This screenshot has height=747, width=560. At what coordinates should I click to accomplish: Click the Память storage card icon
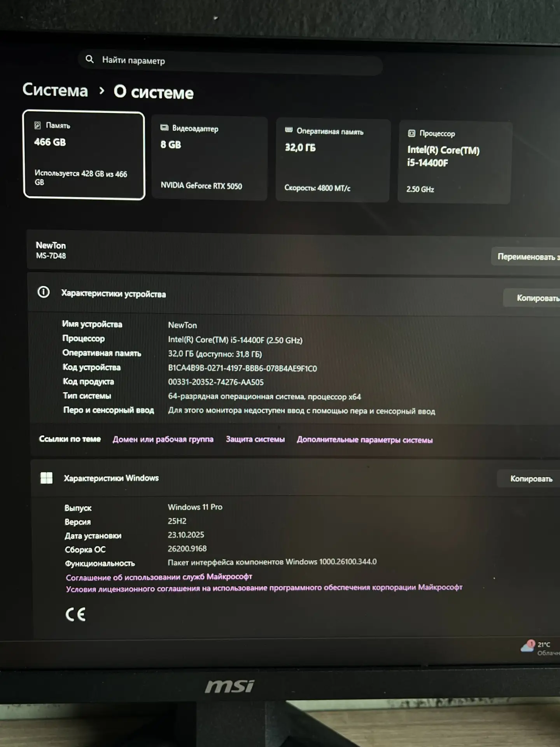click(x=38, y=125)
